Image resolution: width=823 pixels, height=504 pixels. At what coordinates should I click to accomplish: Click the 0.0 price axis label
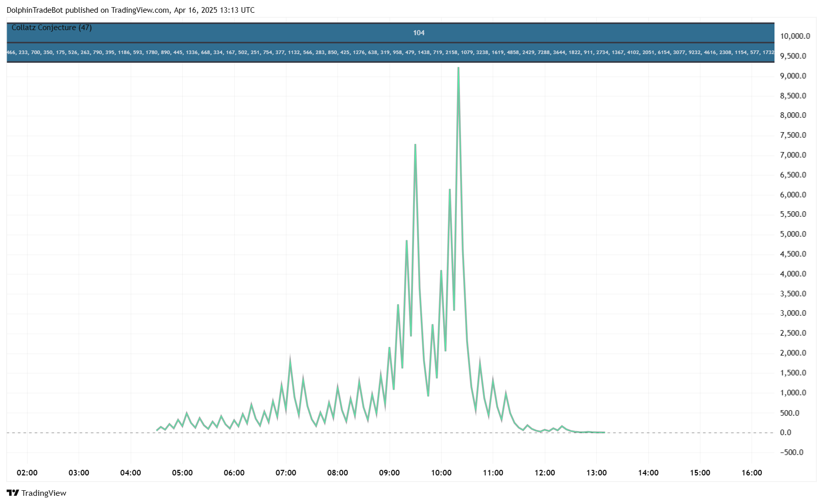pyautogui.click(x=786, y=433)
